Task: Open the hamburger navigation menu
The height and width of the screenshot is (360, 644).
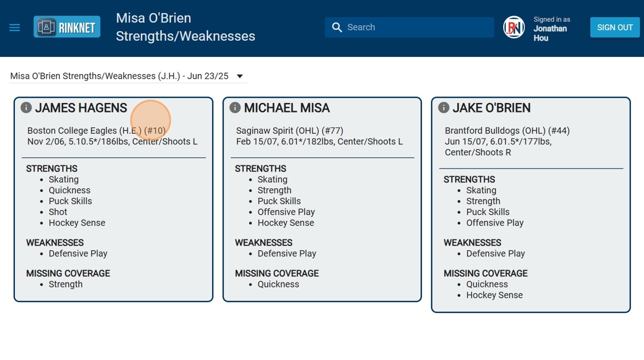Action: tap(15, 28)
